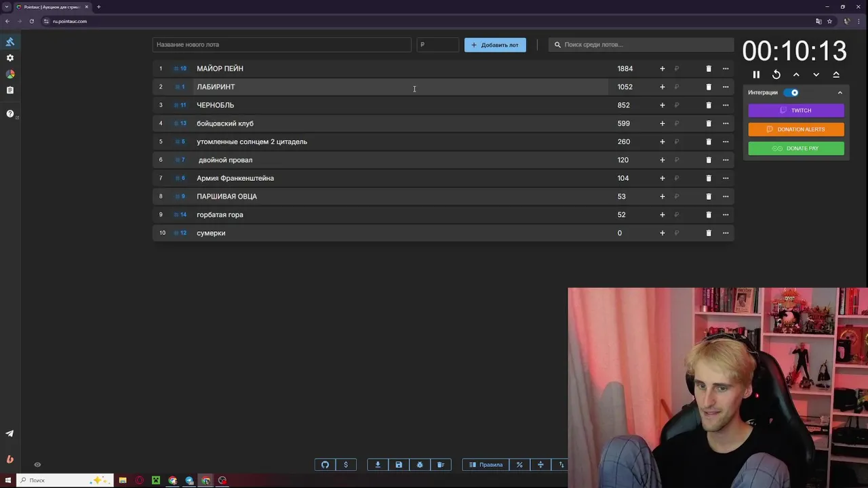The height and width of the screenshot is (488, 868).
Task: Open more options for бойцовский клуб
Action: click(x=726, y=123)
